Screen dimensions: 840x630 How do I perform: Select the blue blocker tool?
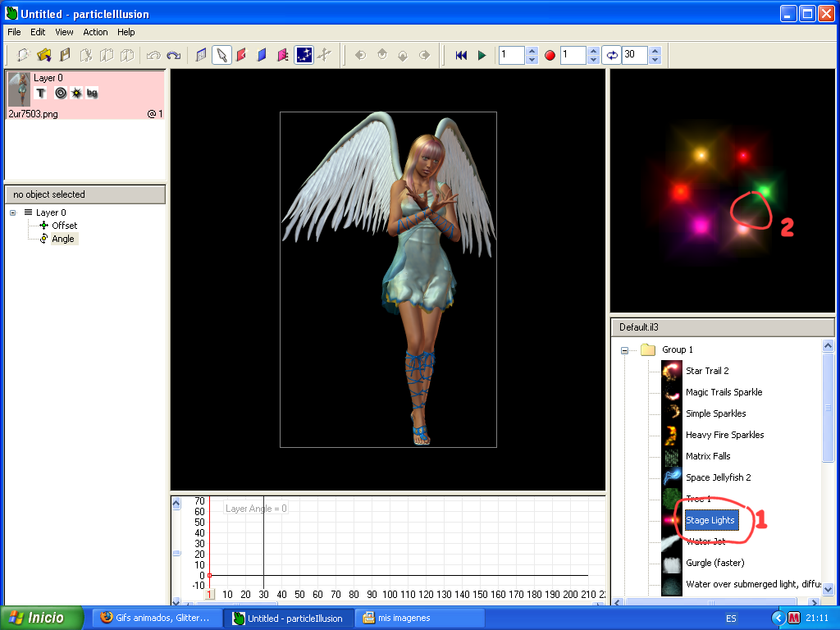click(x=262, y=55)
